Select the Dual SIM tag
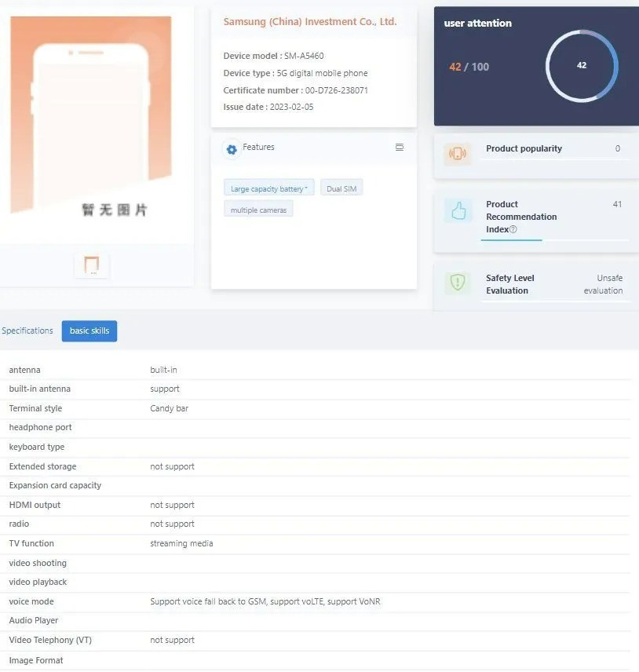The height and width of the screenshot is (672, 639). point(341,188)
